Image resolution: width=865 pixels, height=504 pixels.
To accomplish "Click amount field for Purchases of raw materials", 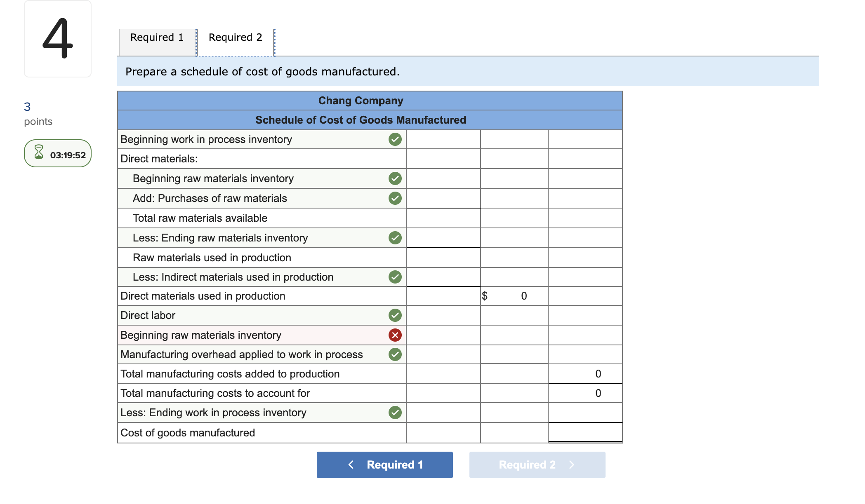I will [x=443, y=198].
